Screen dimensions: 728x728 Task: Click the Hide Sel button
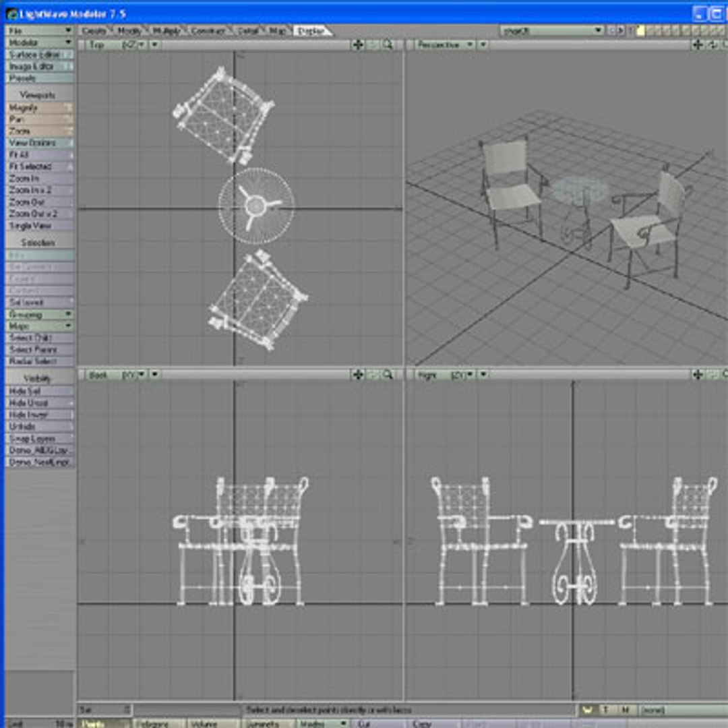[x=40, y=391]
